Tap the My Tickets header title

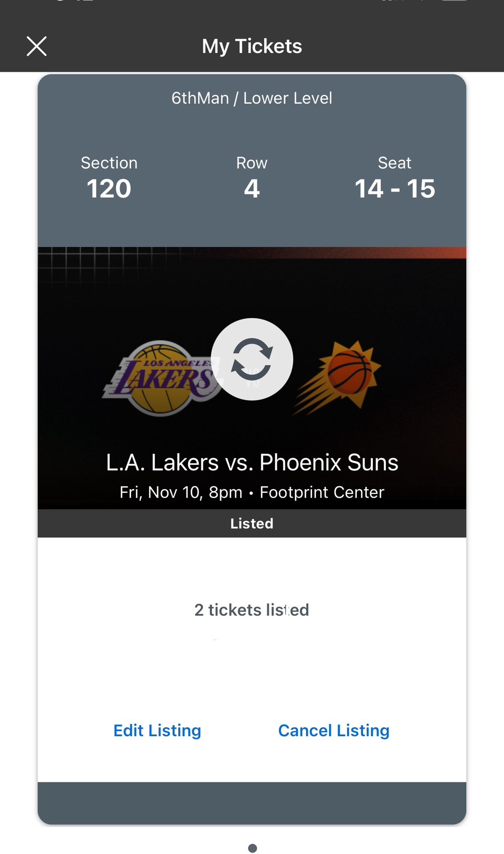[252, 46]
